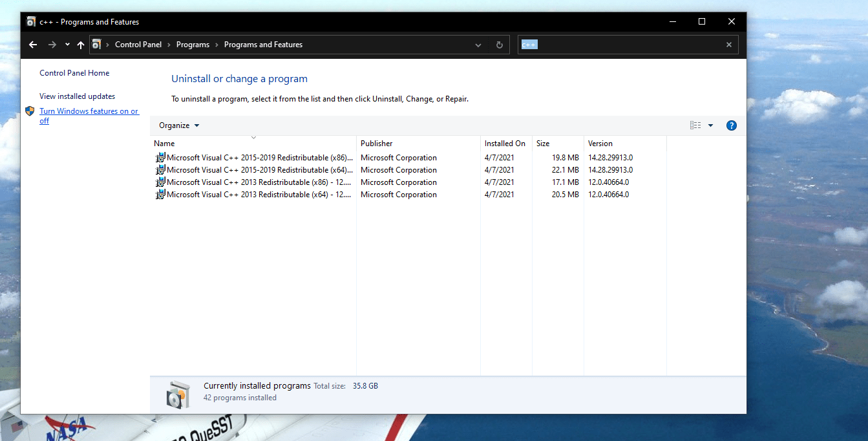Open Programs from the breadcrumb
The height and width of the screenshot is (441, 868).
click(193, 44)
